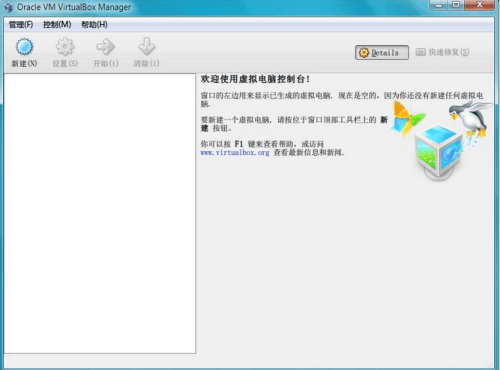Image resolution: width=500 pixels, height=370 pixels.
Task: Click the empty virtual machine list panel
Action: (100, 213)
